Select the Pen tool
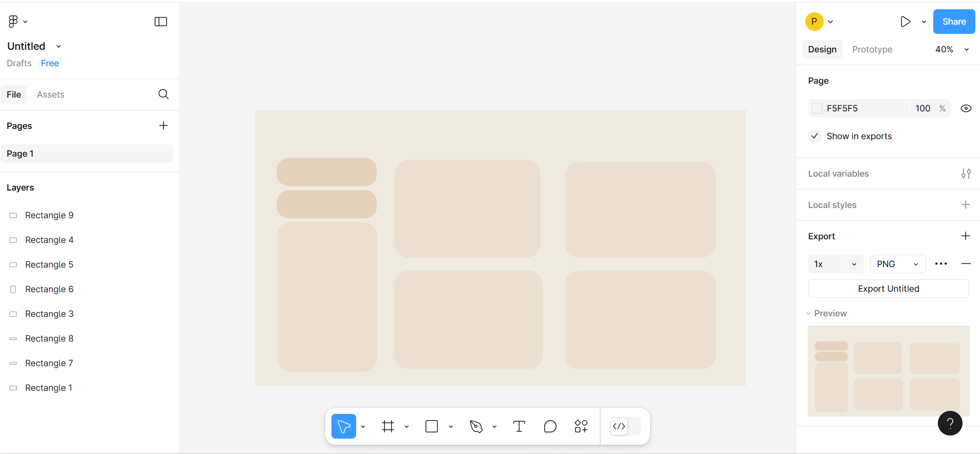Screen dimensions: 980x454 coord(476,426)
